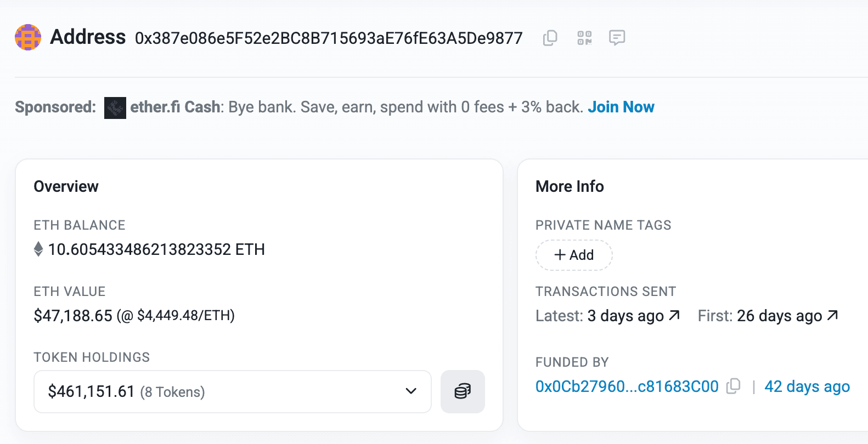Viewport: 868px width, 444px height.
Task: Open first transaction arrow icon
Action: pyautogui.click(x=833, y=315)
